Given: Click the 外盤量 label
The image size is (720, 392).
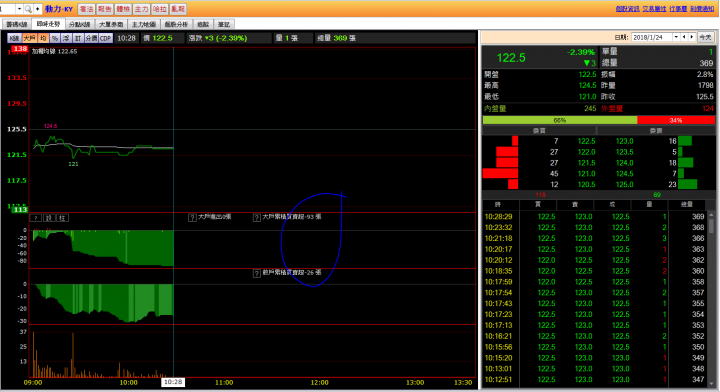Looking at the screenshot, I should pyautogui.click(x=613, y=109).
